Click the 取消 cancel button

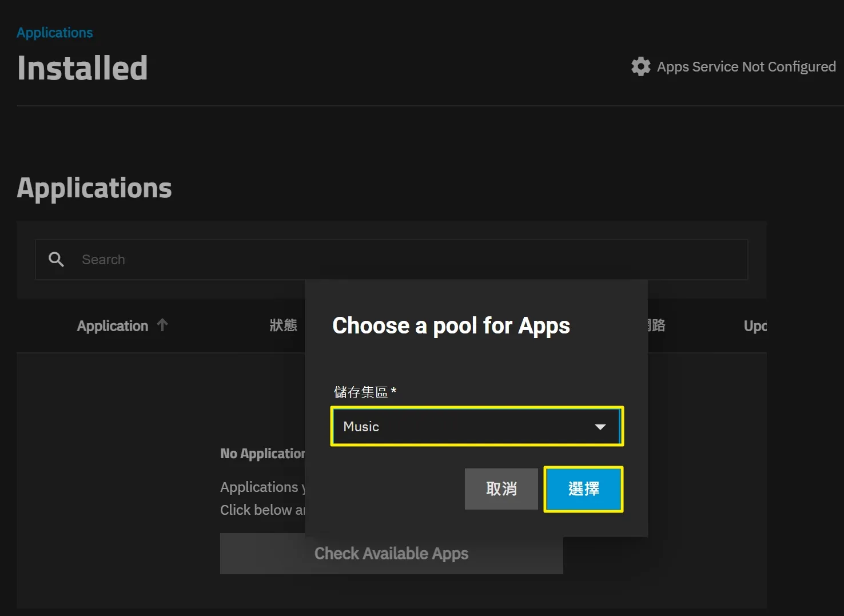tap(501, 489)
